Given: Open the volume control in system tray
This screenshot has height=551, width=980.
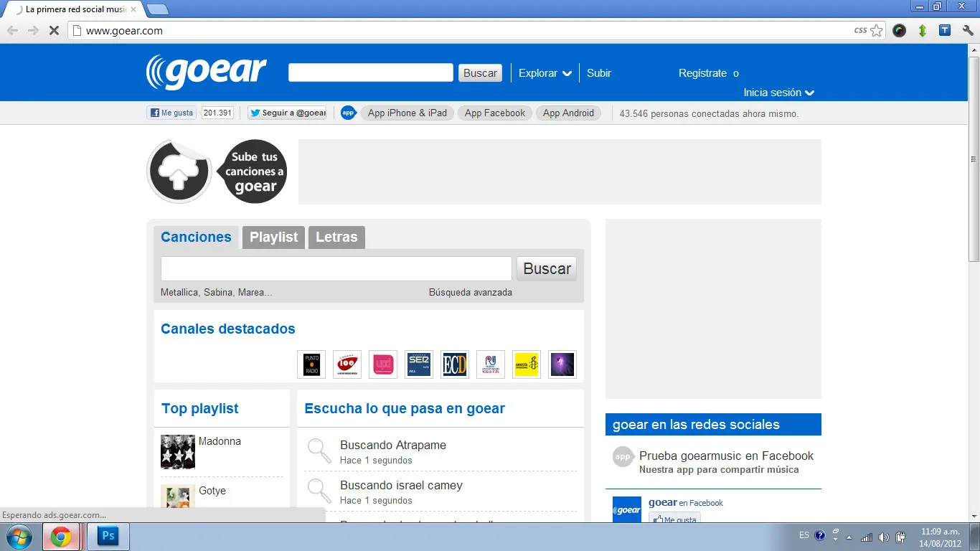Looking at the screenshot, I should (884, 537).
